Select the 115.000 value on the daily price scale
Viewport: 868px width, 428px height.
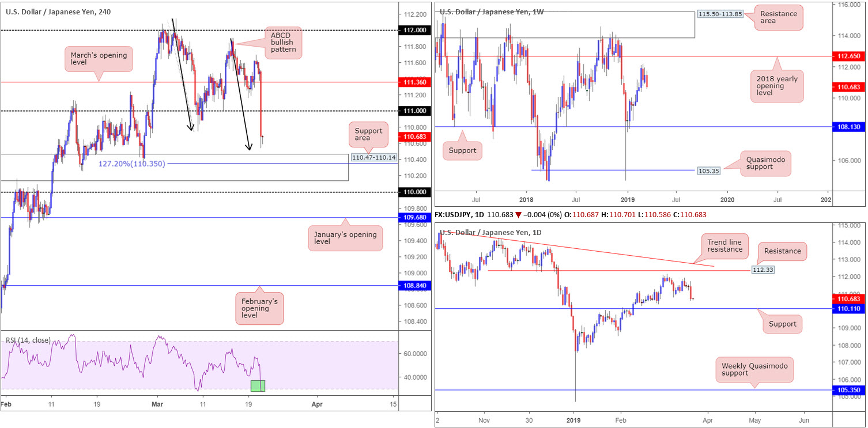[x=848, y=225]
